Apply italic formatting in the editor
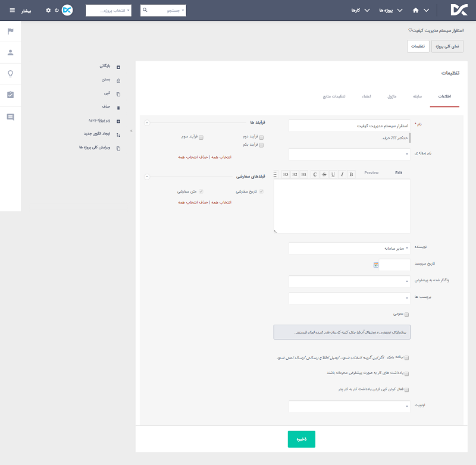The width and height of the screenshot is (476, 465). 342,174
